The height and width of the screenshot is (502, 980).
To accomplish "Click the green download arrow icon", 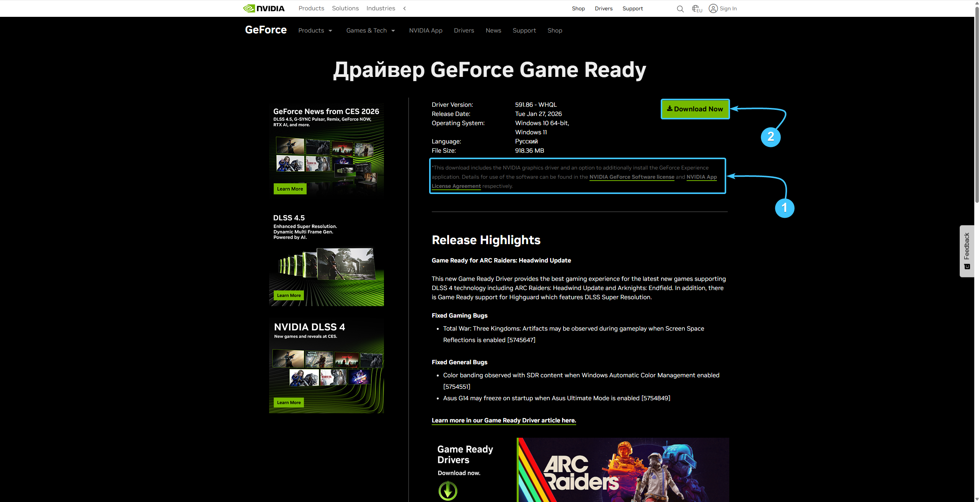I will (x=448, y=491).
